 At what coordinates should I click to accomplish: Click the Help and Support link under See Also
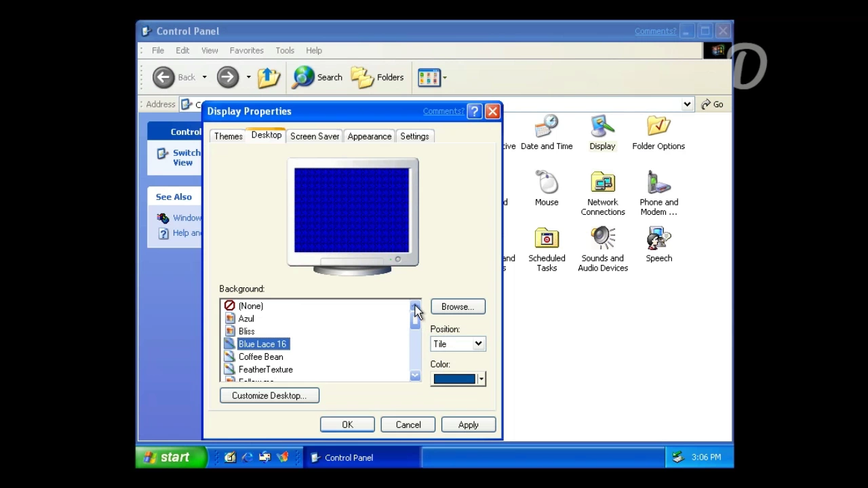pos(180,233)
